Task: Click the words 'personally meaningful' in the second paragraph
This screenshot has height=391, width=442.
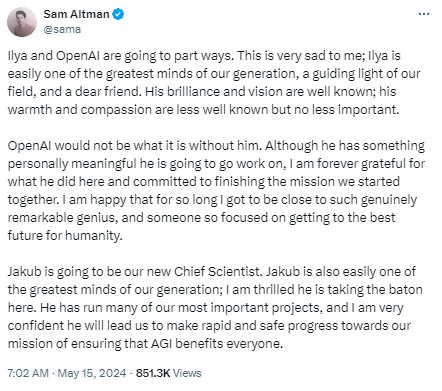Action: 72,164
